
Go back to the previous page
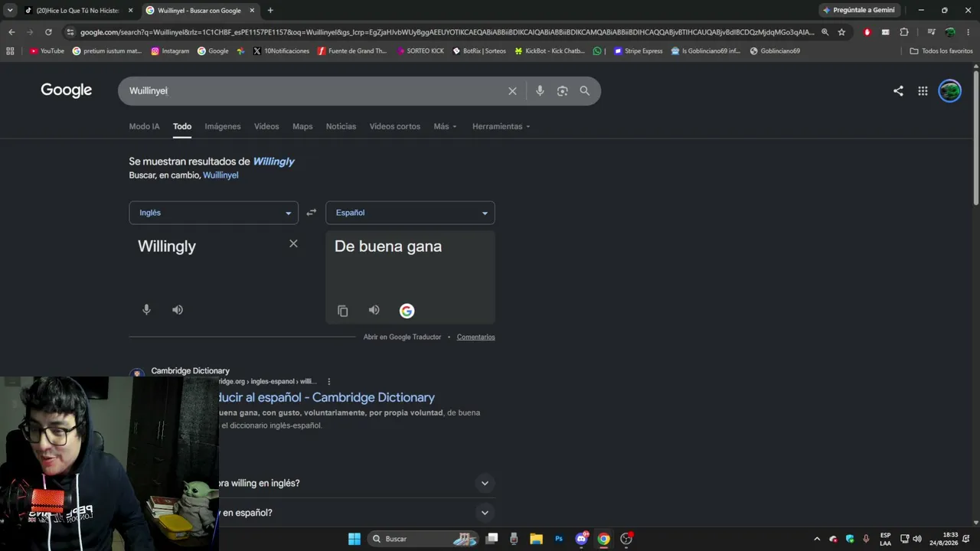[11, 32]
